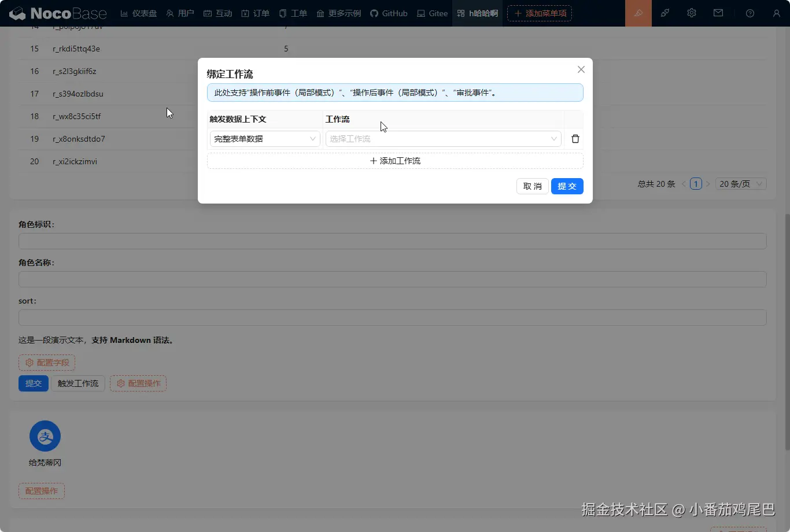Click the previous page arrow
This screenshot has height=532, width=790.
[x=684, y=184]
